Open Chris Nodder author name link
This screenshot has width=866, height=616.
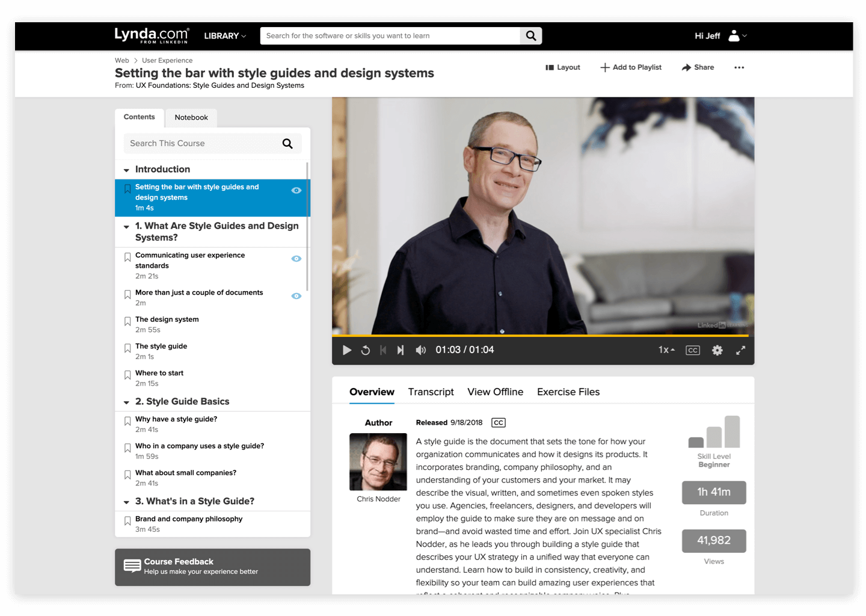pyautogui.click(x=378, y=499)
